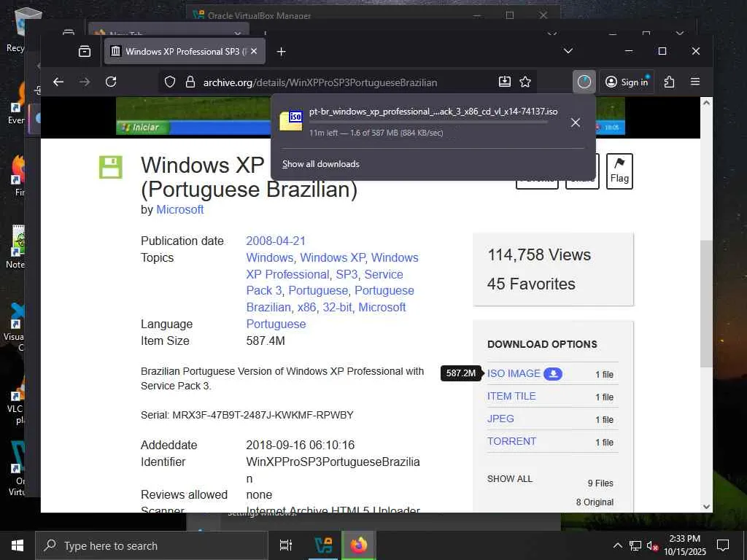Image resolution: width=747 pixels, height=560 pixels.
Task: Open the Microsoft creator link
Action: click(x=179, y=209)
